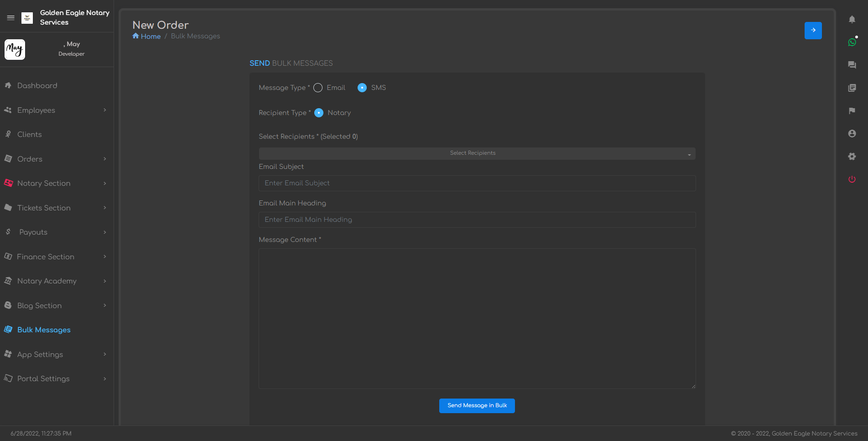The height and width of the screenshot is (441, 868).
Task: Click the red power logout icon
Action: click(852, 179)
